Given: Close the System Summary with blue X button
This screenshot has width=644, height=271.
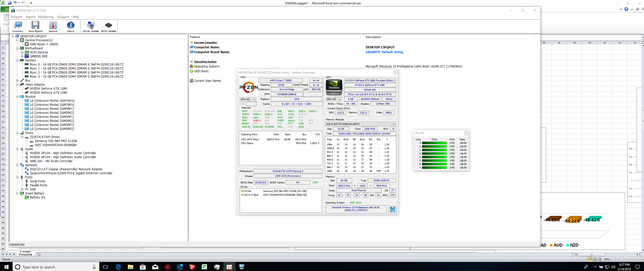Looking at the screenshot, I should (392, 210).
